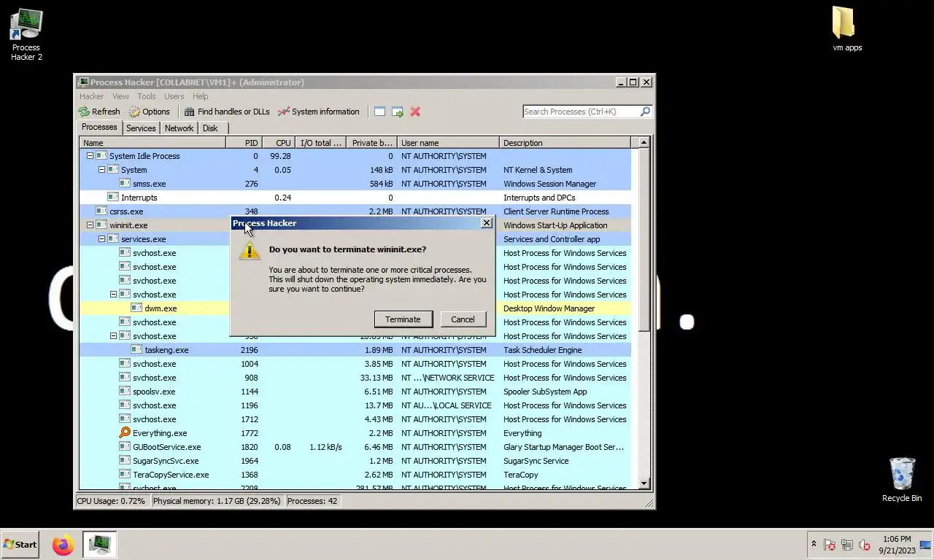Collapse svchost.exe node above taskeng.exe
The height and width of the screenshot is (560, 934).
(x=113, y=336)
